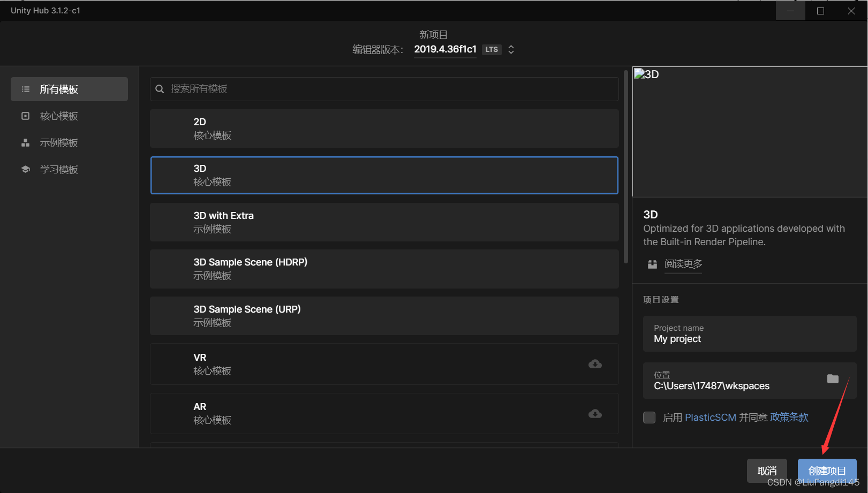Image resolution: width=868 pixels, height=493 pixels.
Task: Close the Unity Hub window
Action: click(851, 11)
